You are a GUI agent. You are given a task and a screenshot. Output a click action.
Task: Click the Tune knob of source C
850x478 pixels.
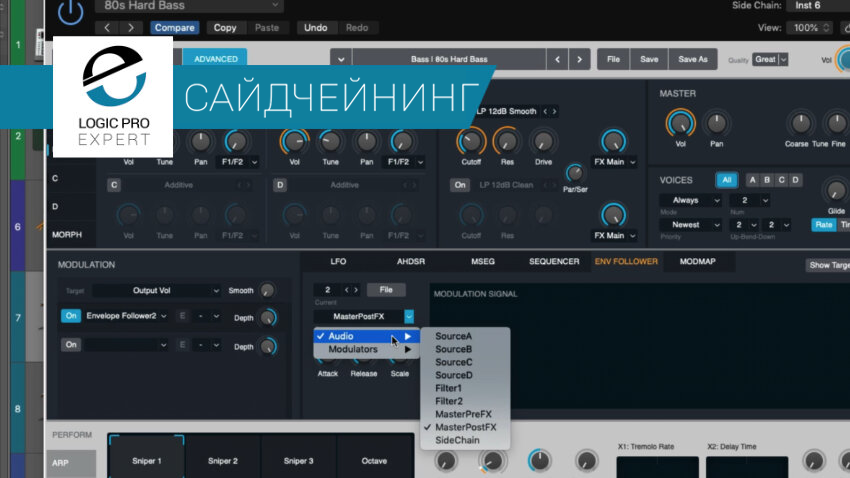(x=165, y=215)
